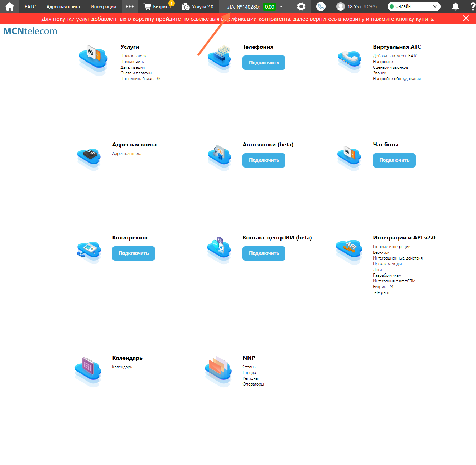Open the softphone handset icon
This screenshot has height=465, width=476.
pos(321,6)
